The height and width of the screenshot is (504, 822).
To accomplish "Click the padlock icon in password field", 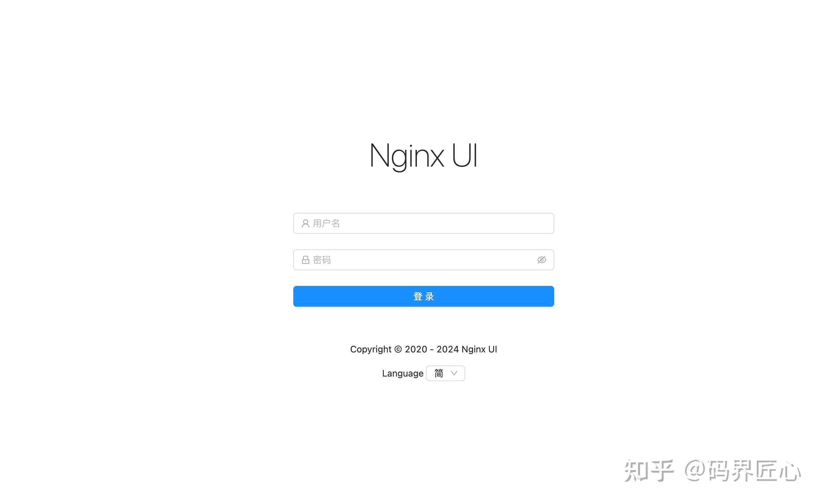I will [x=305, y=260].
